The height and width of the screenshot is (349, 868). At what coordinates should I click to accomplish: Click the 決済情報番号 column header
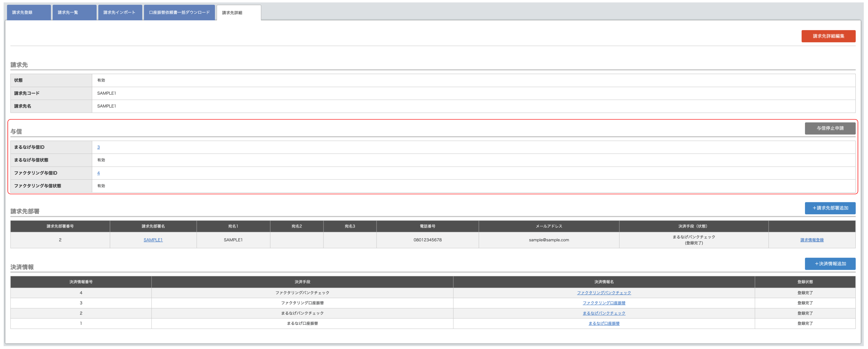pos(81,282)
